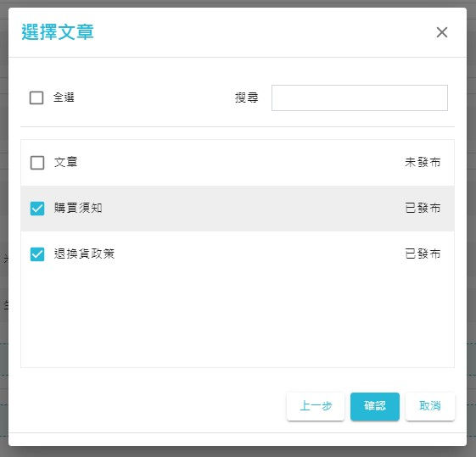Screen dimensions: 476x457
Task: Cancel using the 取消 button
Action: pos(430,406)
